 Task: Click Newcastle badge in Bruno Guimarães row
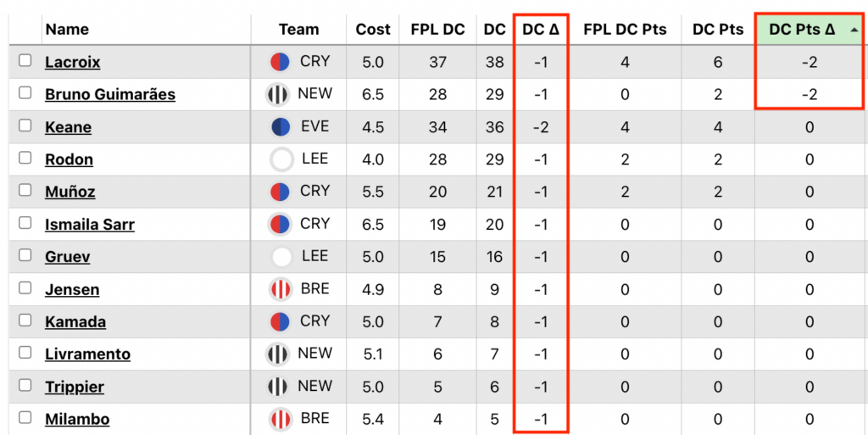pyautogui.click(x=278, y=94)
